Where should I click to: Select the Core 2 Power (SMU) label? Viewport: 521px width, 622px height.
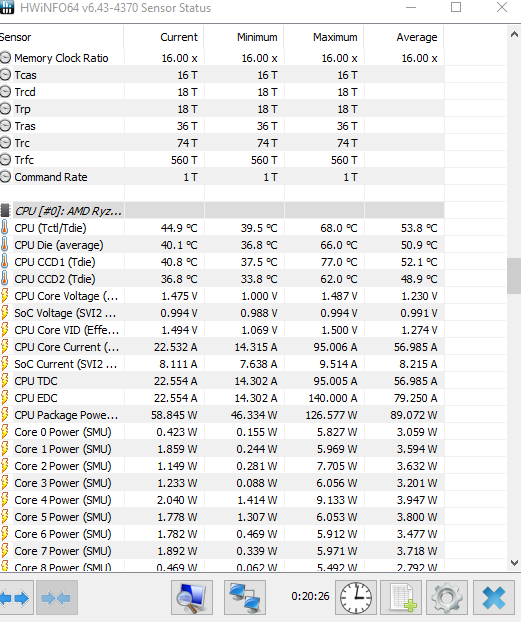click(x=63, y=466)
